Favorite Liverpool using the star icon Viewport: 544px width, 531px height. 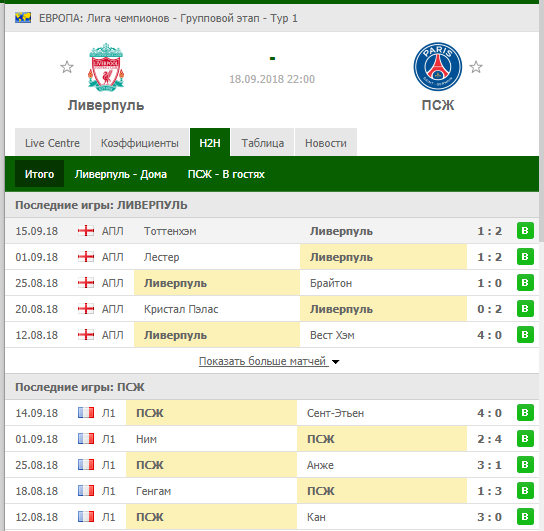coord(67,67)
